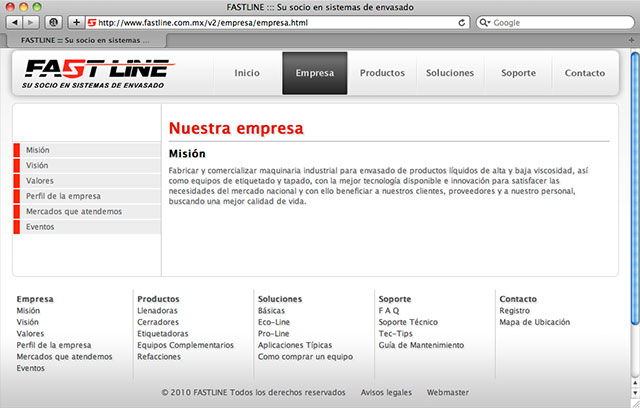This screenshot has height=408, width=640.
Task: Click the Fastline favicon in the address bar
Action: 92,23
